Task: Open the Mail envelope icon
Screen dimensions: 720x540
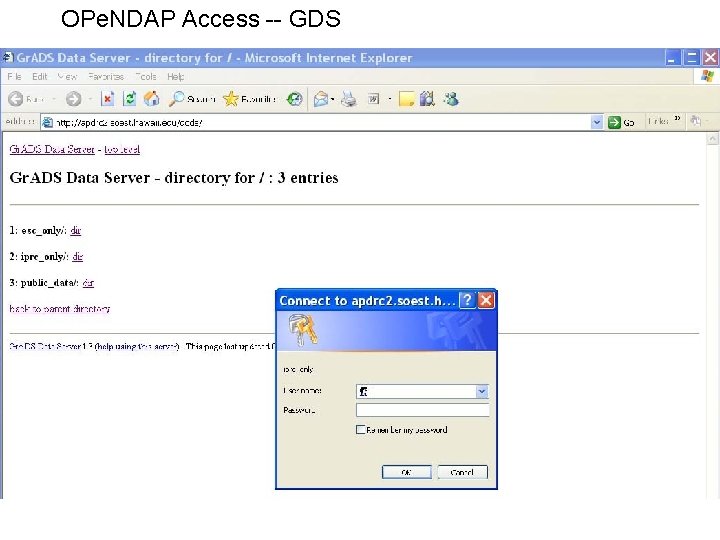Action: [x=321, y=99]
